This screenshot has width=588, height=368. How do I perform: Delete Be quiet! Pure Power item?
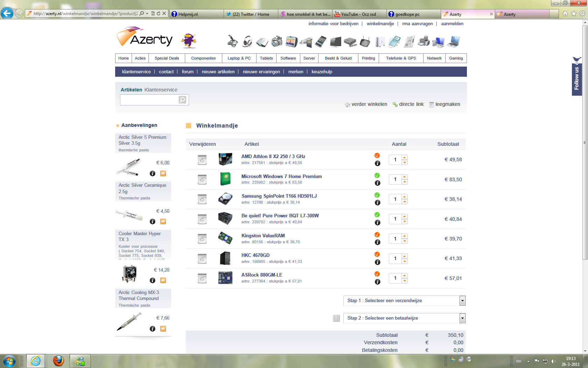pyautogui.click(x=202, y=219)
